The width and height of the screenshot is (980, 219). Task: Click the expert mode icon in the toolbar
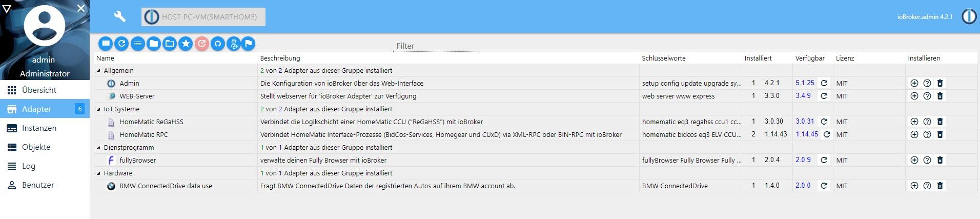pos(234,44)
